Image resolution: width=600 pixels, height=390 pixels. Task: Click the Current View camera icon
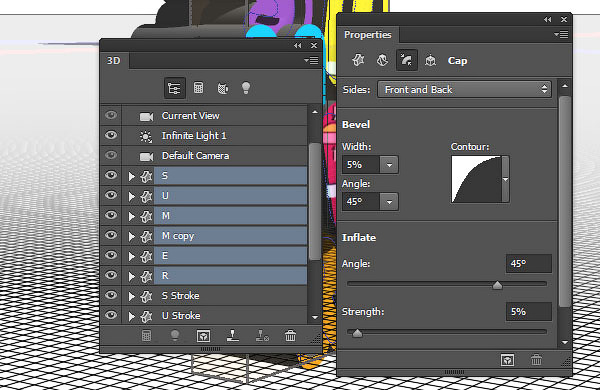pyautogui.click(x=146, y=116)
